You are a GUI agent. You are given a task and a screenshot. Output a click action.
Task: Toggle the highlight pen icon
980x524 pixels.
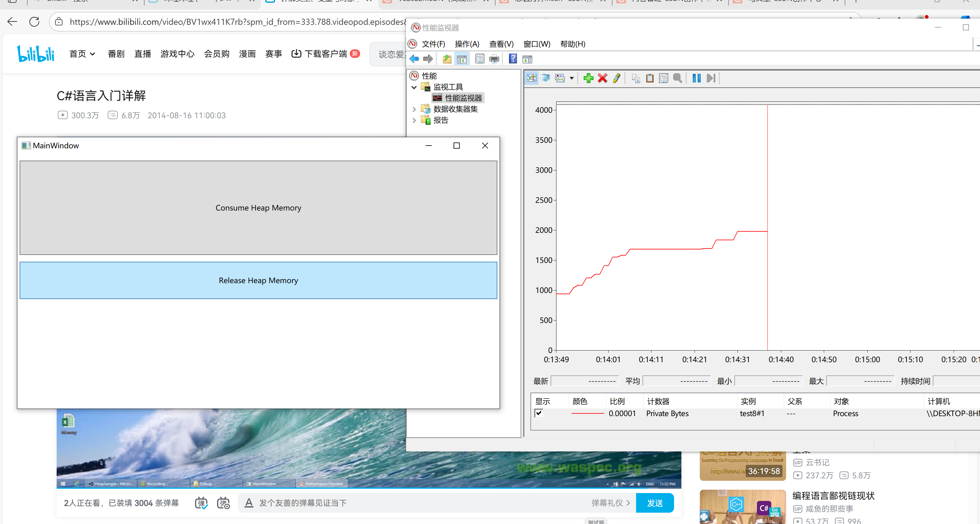(617, 78)
